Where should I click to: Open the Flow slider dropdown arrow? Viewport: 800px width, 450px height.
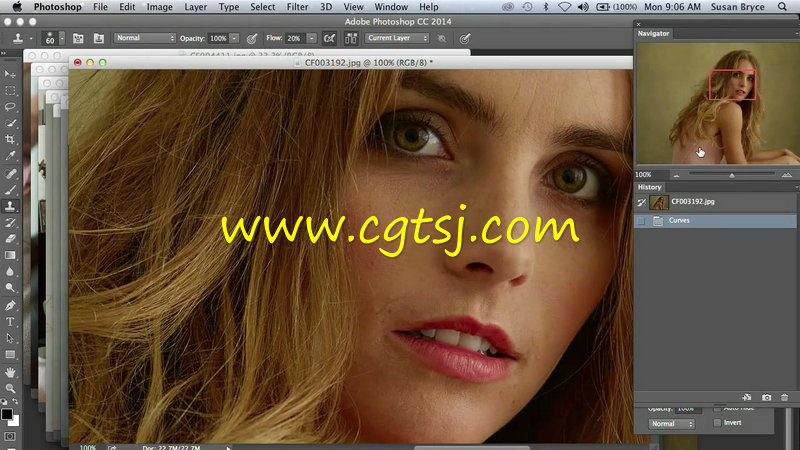click(x=312, y=38)
